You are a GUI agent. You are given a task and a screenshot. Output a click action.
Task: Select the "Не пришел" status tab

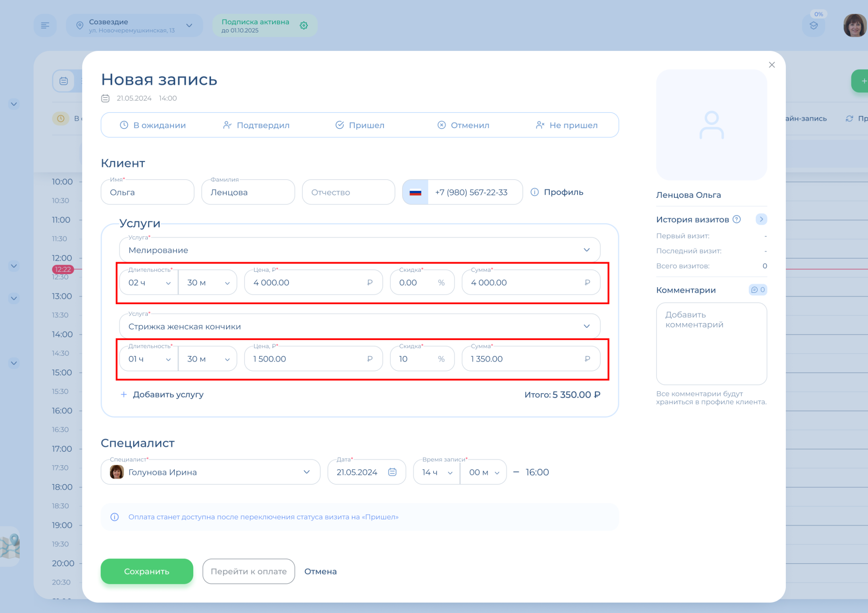click(567, 125)
